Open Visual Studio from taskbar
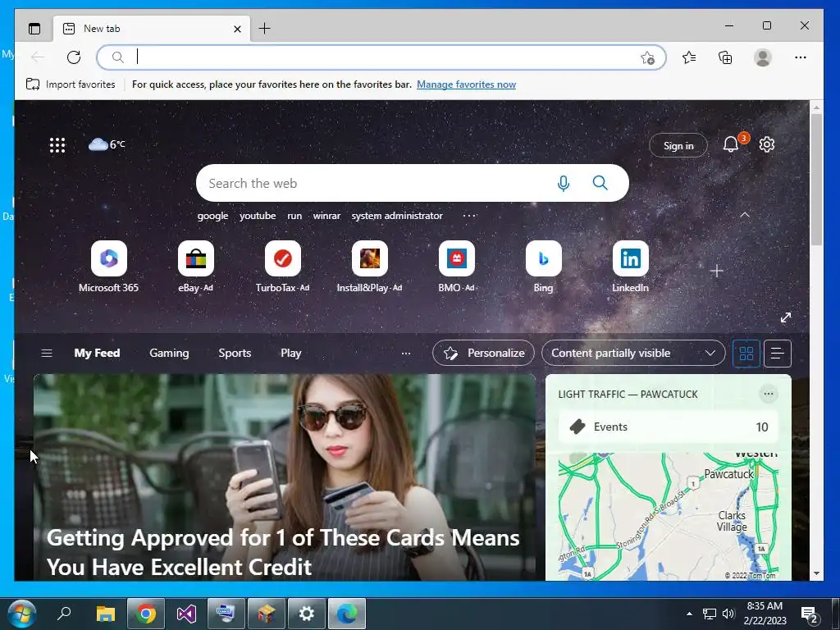This screenshot has height=630, width=840. tap(186, 614)
